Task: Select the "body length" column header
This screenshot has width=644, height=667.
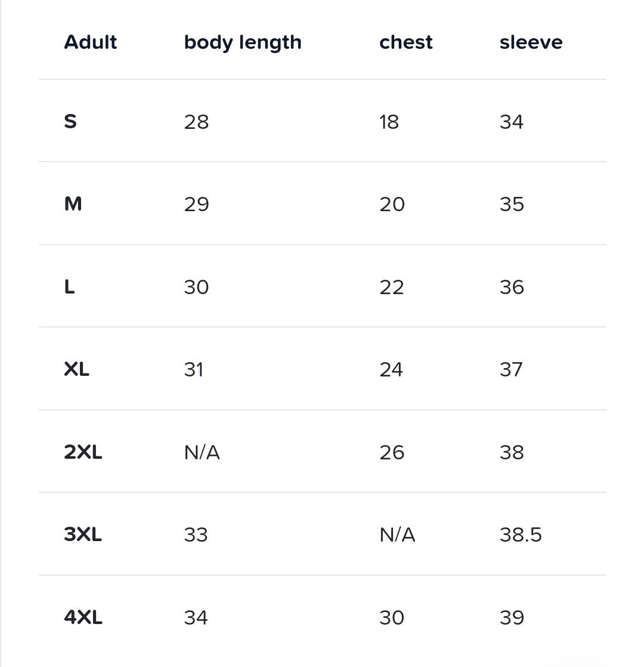Action: (x=243, y=42)
